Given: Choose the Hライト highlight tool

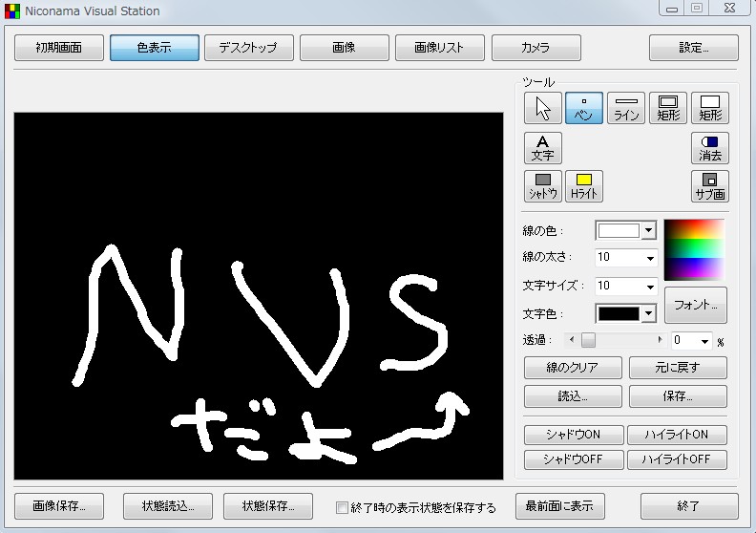Looking at the screenshot, I should click(584, 186).
